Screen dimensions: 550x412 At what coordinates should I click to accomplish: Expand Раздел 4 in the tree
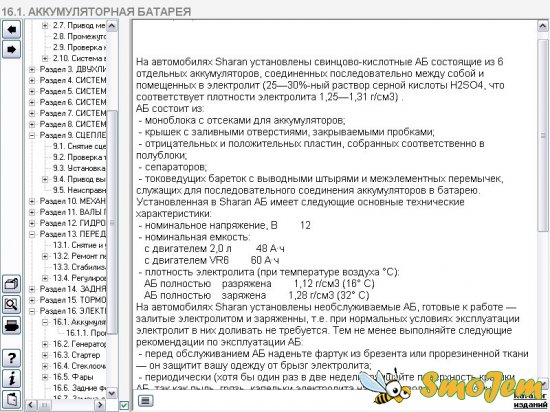coord(32,80)
